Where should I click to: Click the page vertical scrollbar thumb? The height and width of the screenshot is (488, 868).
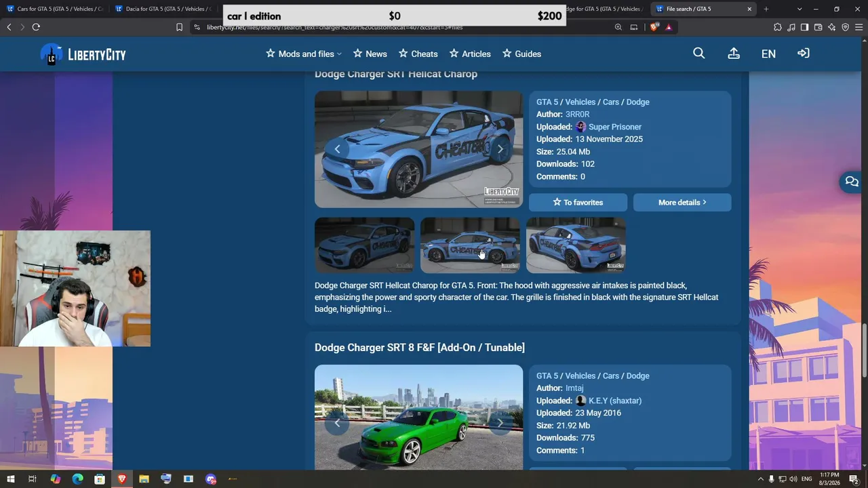864,350
